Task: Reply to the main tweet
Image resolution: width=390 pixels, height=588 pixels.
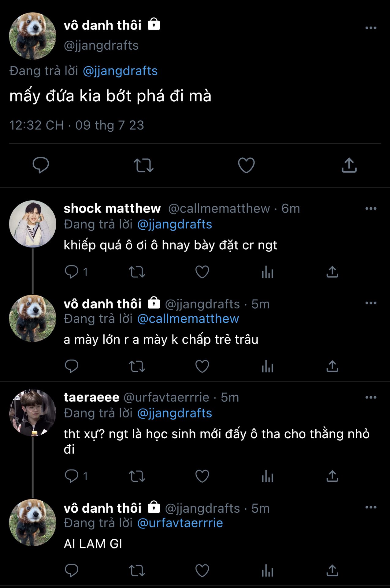Action: point(41,165)
